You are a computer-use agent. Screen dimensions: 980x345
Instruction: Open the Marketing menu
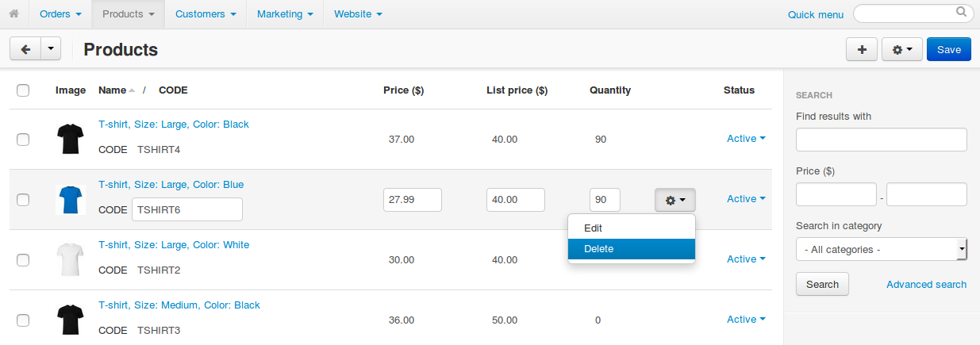[285, 14]
